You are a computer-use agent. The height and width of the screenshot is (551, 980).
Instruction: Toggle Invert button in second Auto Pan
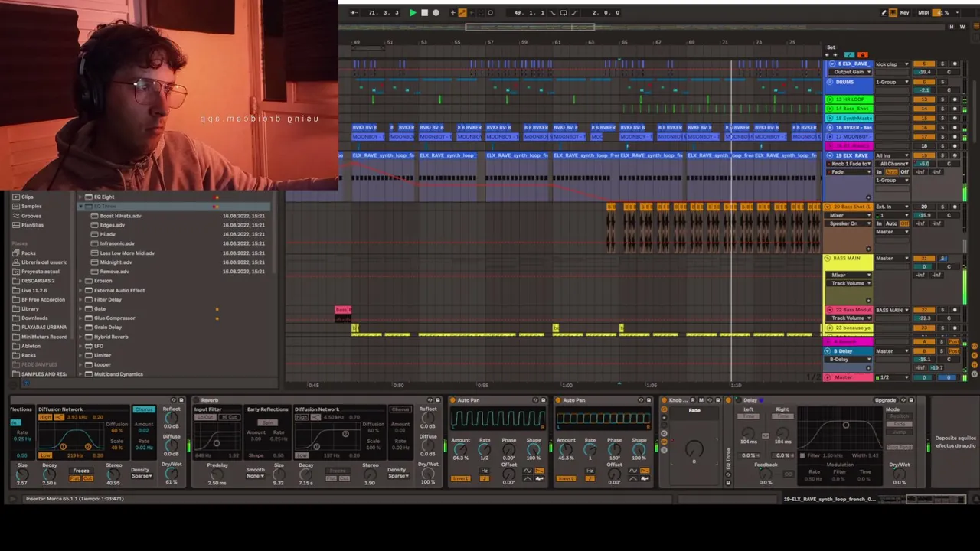(566, 478)
